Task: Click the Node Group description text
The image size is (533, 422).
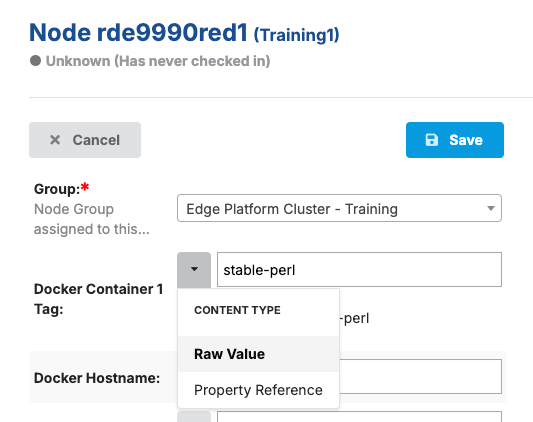Action: click(91, 219)
